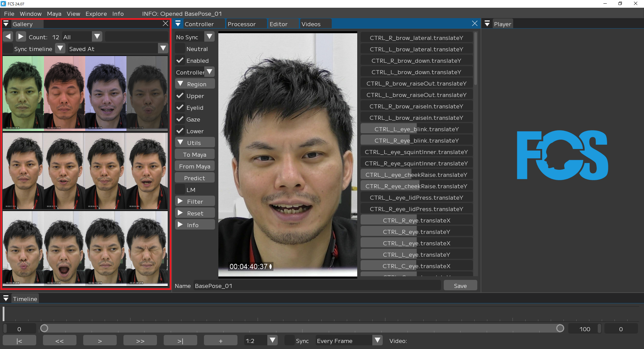Adjust the CTRL_L_eye_blink.translateY slider
Screen dimensions: 644x349
[417, 129]
